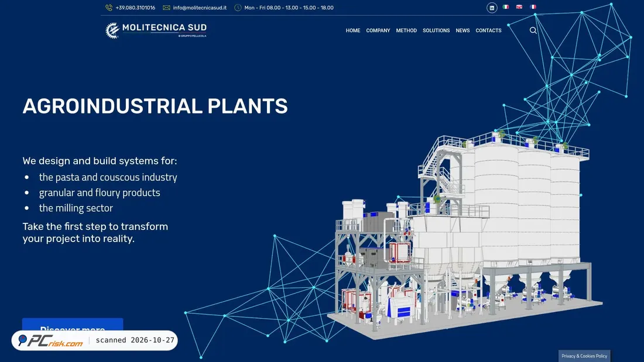Click "the milling sector" bullet
The height and width of the screenshot is (362, 644).
76,208
